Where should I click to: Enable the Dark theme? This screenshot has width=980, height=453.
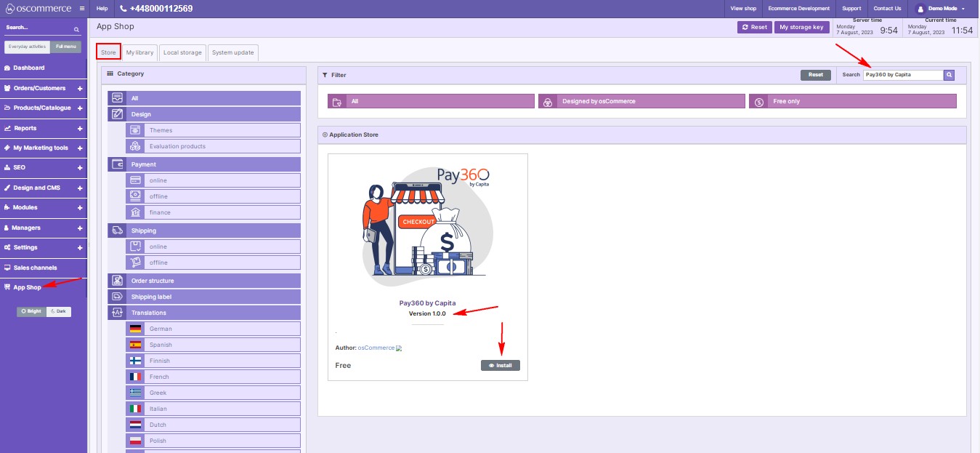coord(59,311)
